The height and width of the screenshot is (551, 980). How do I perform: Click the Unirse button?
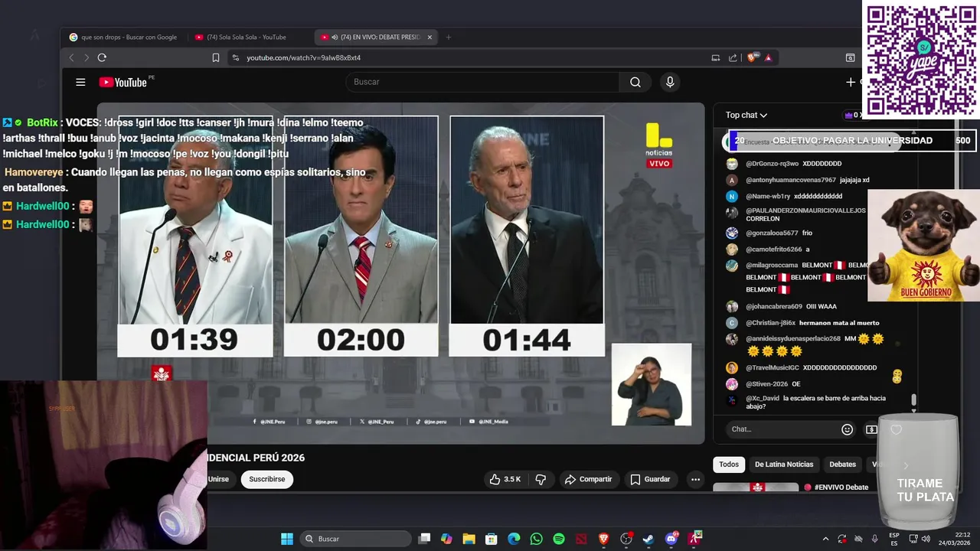click(x=218, y=479)
